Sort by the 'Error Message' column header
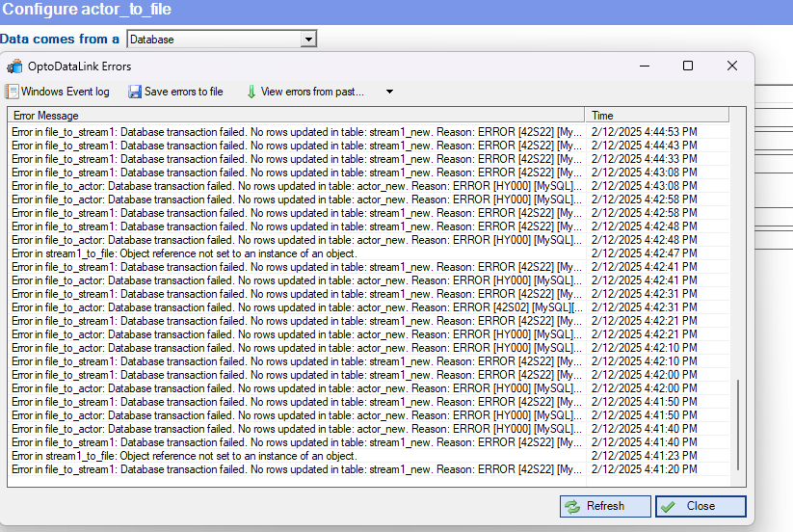The width and height of the screenshot is (793, 532). tap(296, 116)
